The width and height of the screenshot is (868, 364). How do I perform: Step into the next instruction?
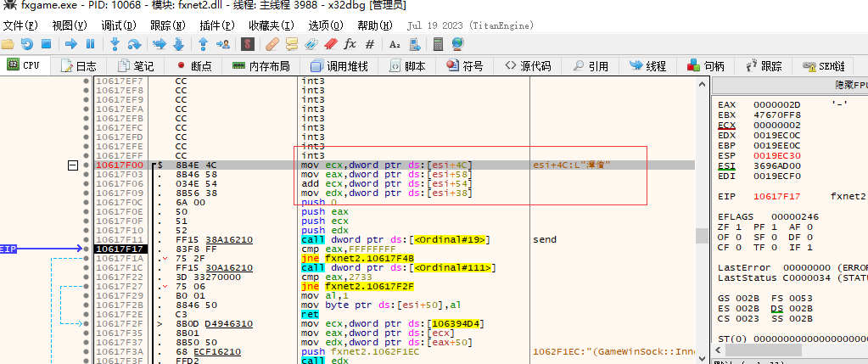click(115, 44)
